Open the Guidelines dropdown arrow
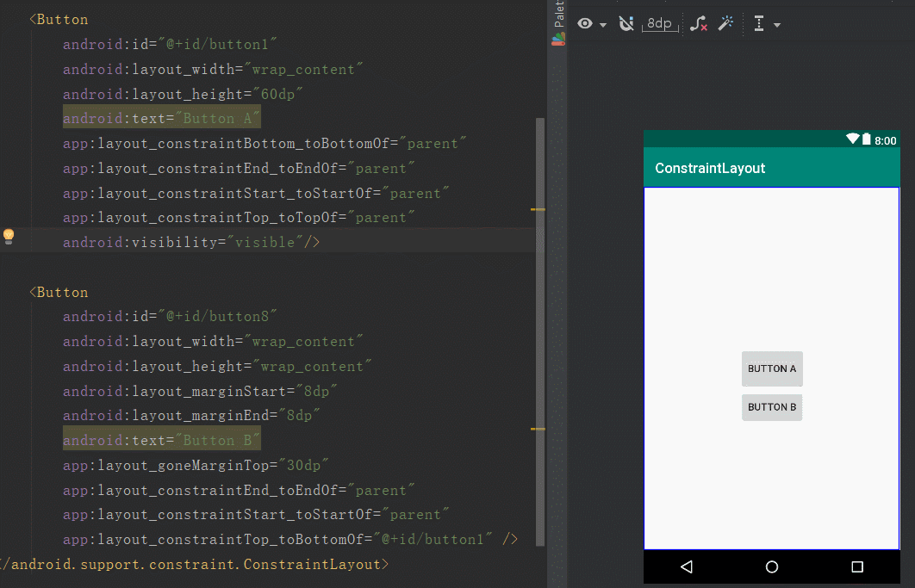The image size is (915, 588). (776, 25)
